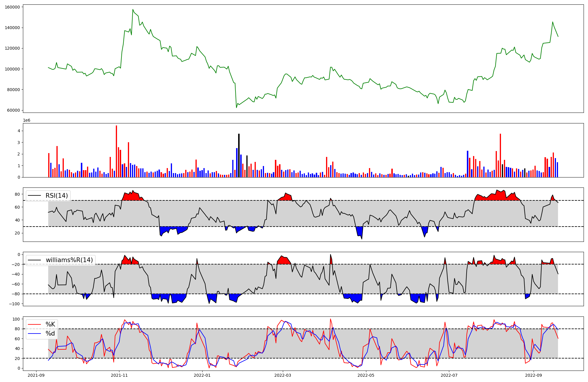The image size is (588, 382).
Task: Click the red %K legend line sample
Action: [x=34, y=324]
